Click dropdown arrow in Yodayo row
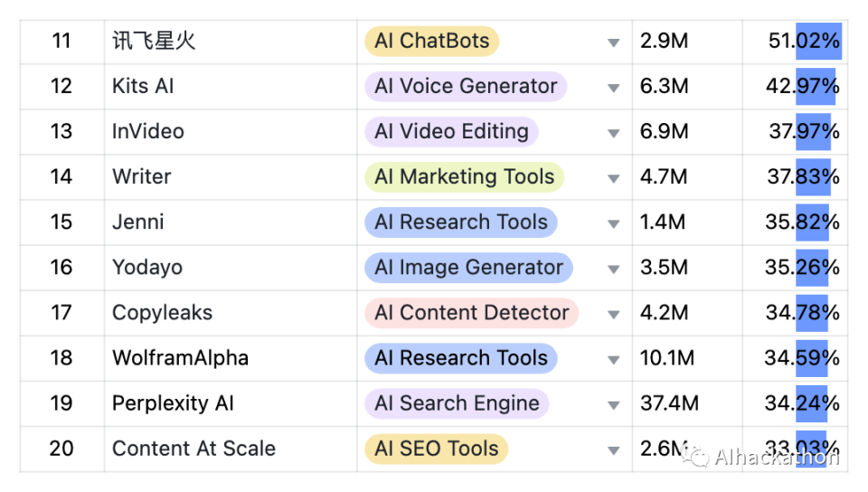This screenshot has width=868, height=492. point(614,269)
